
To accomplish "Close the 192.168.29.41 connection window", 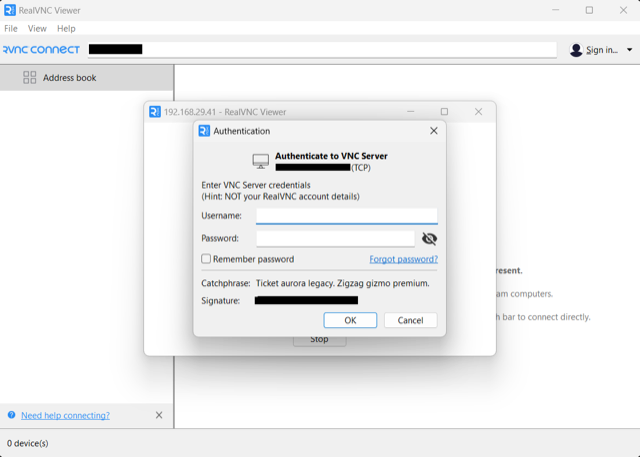I will click(478, 112).
